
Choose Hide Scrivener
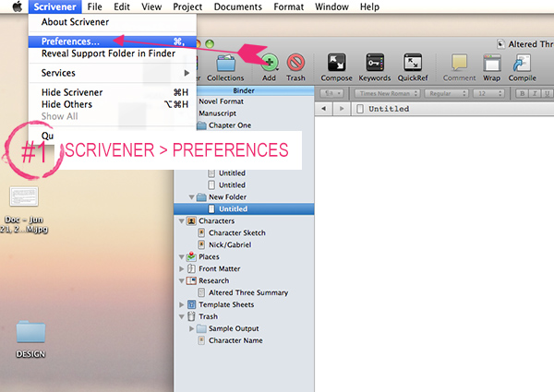point(113,92)
